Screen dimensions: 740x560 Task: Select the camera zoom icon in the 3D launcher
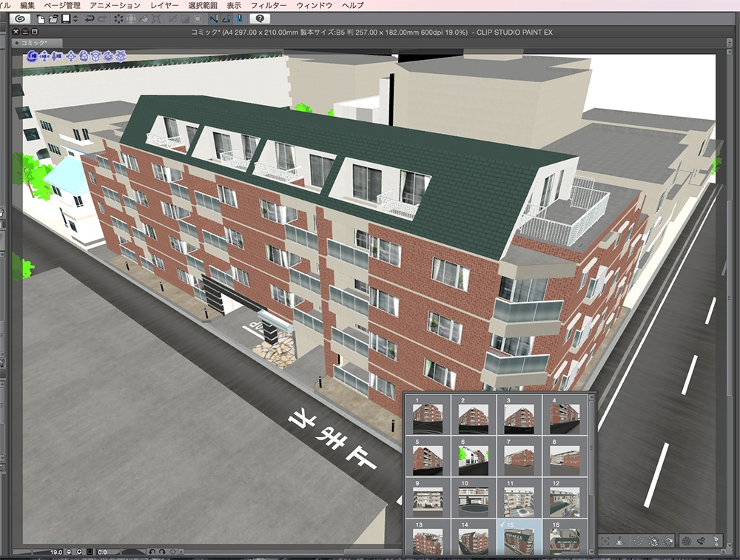coord(58,56)
